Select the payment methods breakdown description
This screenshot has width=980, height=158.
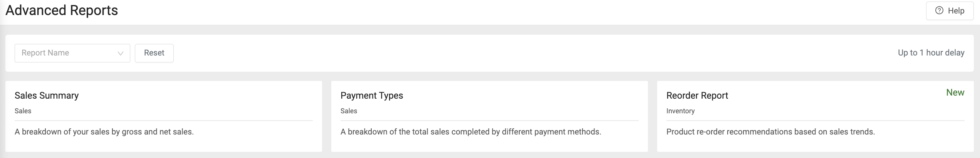pos(471,132)
